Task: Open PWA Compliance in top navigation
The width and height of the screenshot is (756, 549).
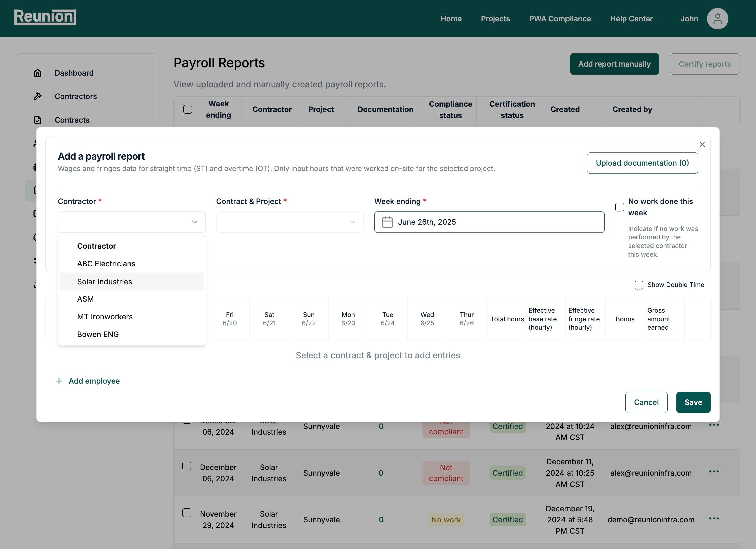Action: 560,19
